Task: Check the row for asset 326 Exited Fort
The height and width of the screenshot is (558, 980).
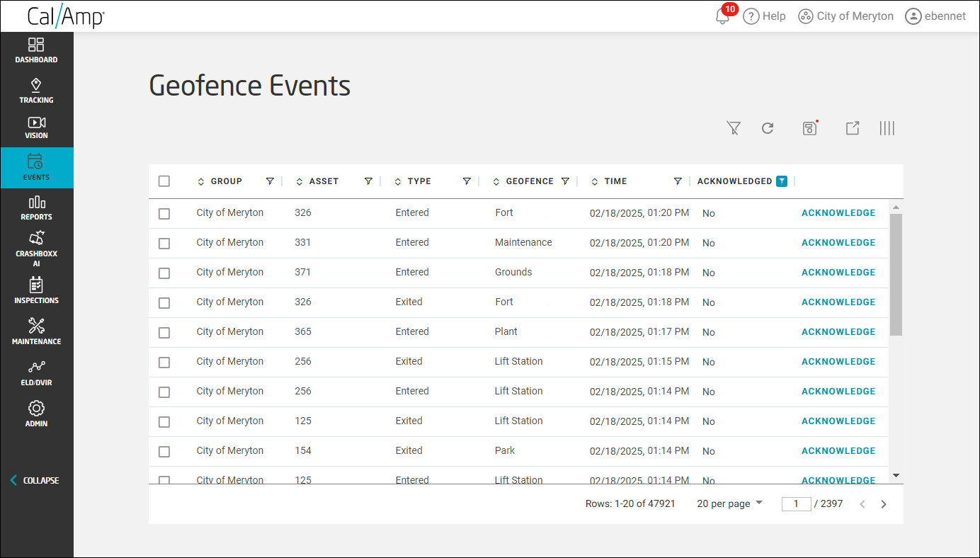Action: [164, 302]
